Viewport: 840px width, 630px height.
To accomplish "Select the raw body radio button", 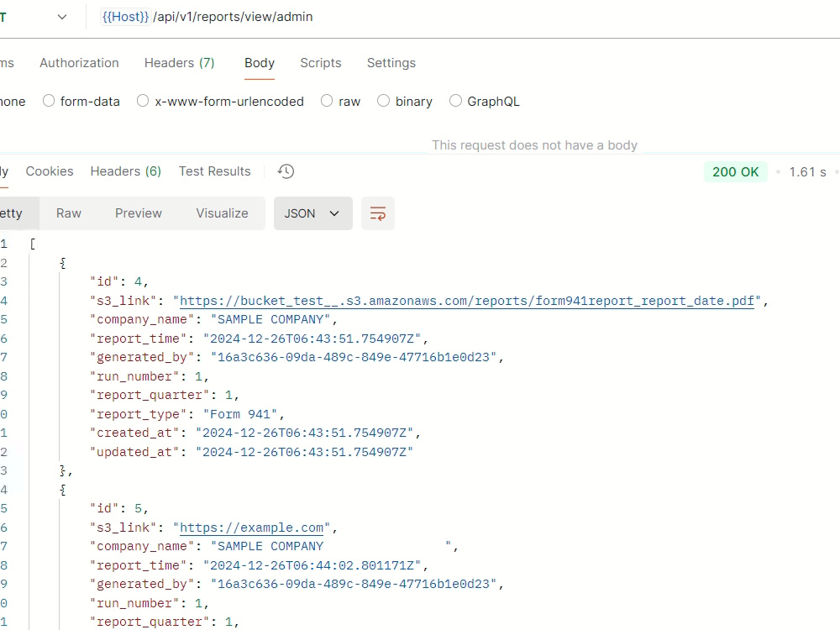I will [327, 101].
